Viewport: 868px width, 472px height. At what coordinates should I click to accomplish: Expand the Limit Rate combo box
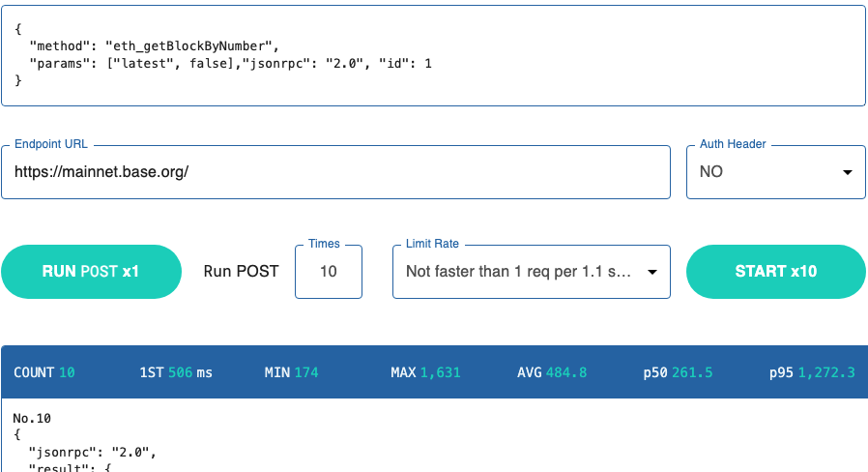tap(531, 272)
